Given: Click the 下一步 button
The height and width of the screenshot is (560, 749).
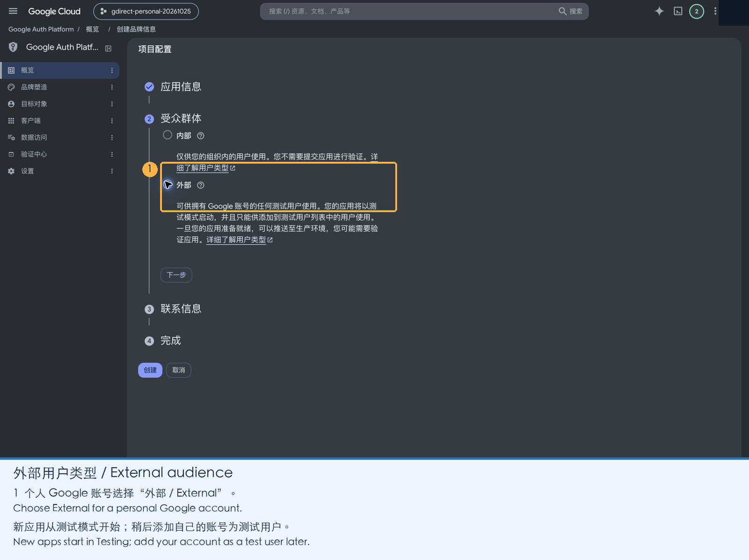Looking at the screenshot, I should point(176,275).
